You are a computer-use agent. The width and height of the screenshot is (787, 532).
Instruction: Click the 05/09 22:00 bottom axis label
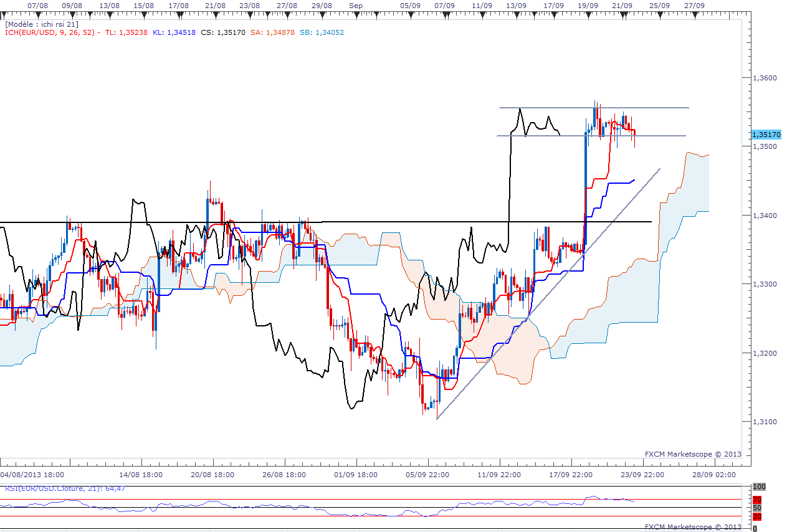coord(429,475)
